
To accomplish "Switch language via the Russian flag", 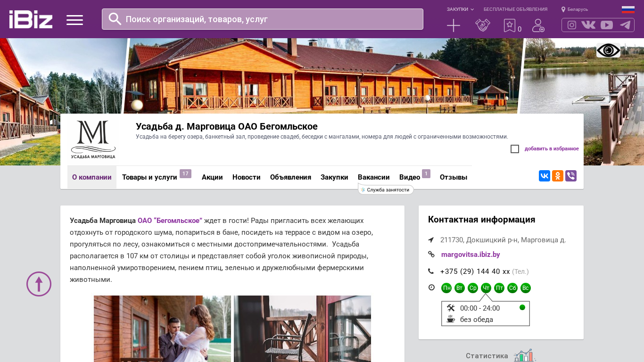I will [x=628, y=9].
